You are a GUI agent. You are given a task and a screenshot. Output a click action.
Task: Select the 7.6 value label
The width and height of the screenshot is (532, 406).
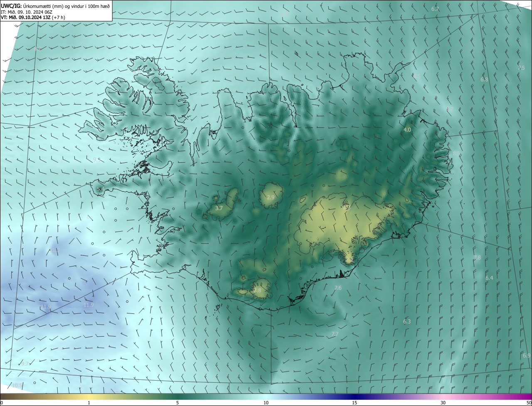pyautogui.click(x=338, y=288)
